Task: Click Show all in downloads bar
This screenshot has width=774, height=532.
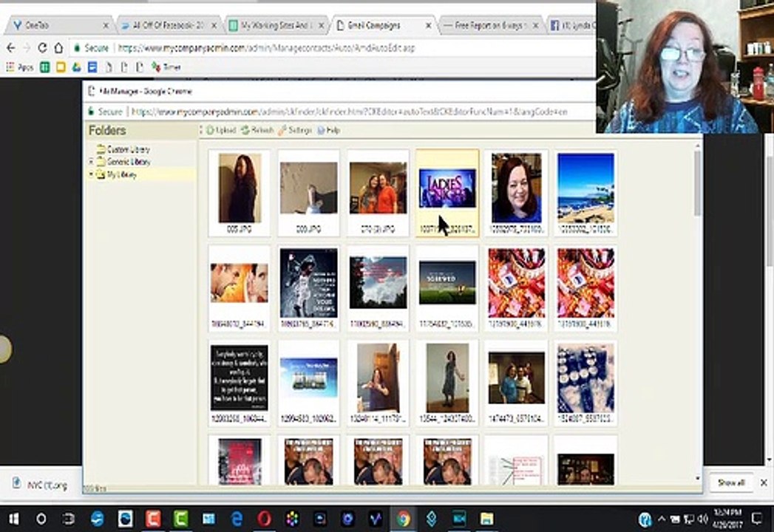Action: pyautogui.click(x=731, y=482)
